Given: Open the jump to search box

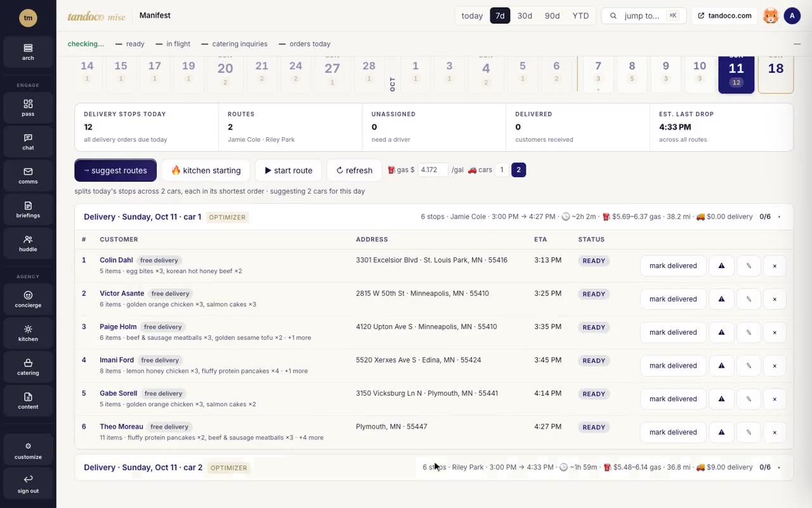Looking at the screenshot, I should point(644,16).
